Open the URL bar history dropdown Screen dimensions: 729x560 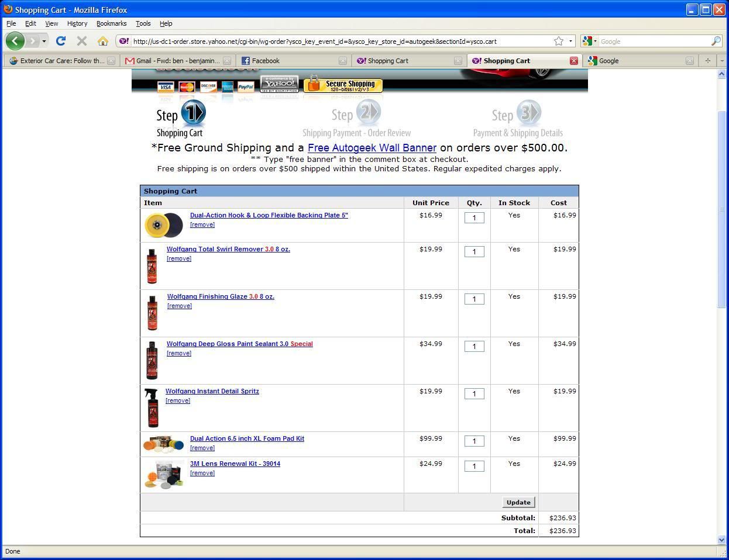point(570,41)
